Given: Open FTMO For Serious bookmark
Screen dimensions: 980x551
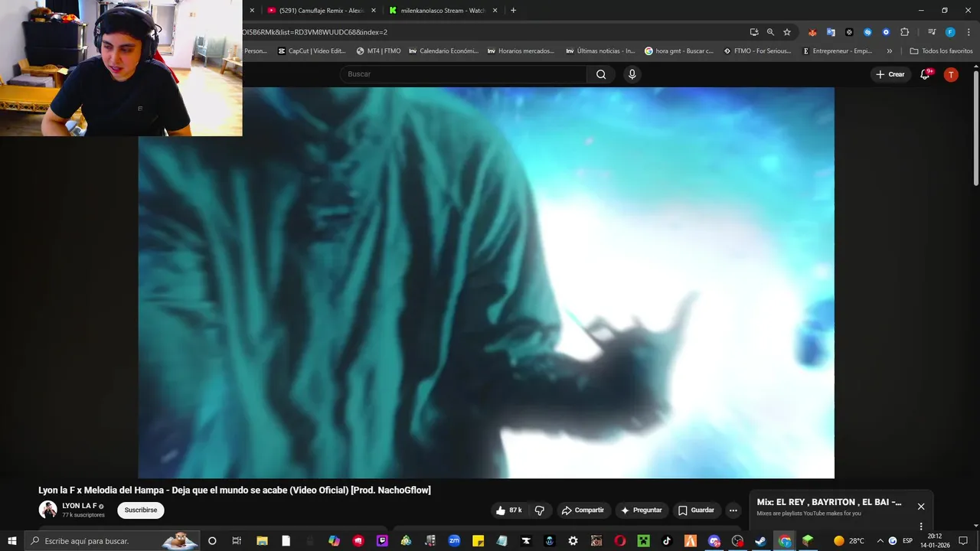Looking at the screenshot, I should (x=756, y=51).
